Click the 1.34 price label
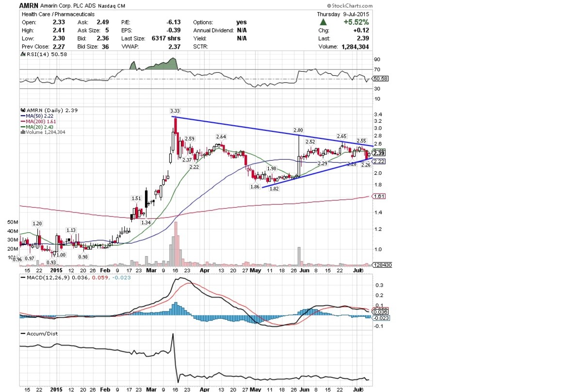This screenshot has width=582, height=392. coord(146,222)
